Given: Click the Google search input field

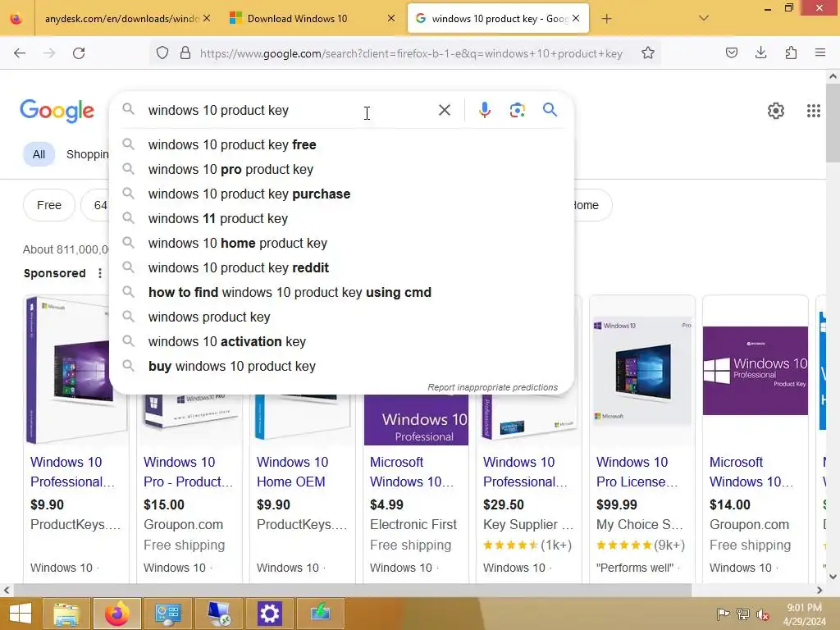Looking at the screenshot, I should tap(290, 111).
